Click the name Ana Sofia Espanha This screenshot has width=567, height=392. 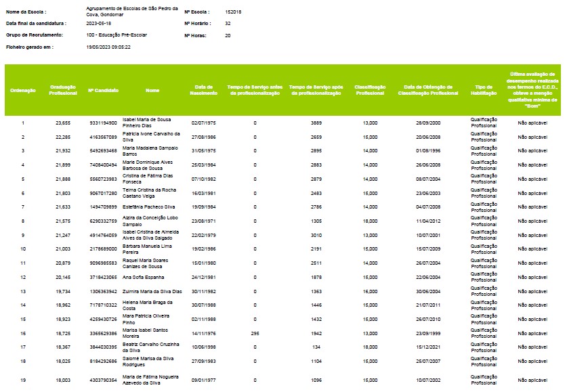click(x=143, y=277)
